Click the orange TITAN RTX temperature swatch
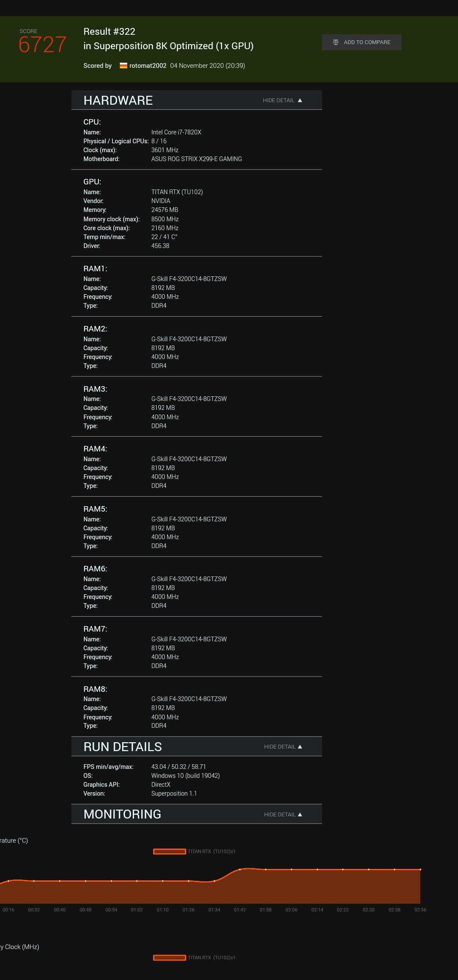The height and width of the screenshot is (980, 458). (170, 852)
